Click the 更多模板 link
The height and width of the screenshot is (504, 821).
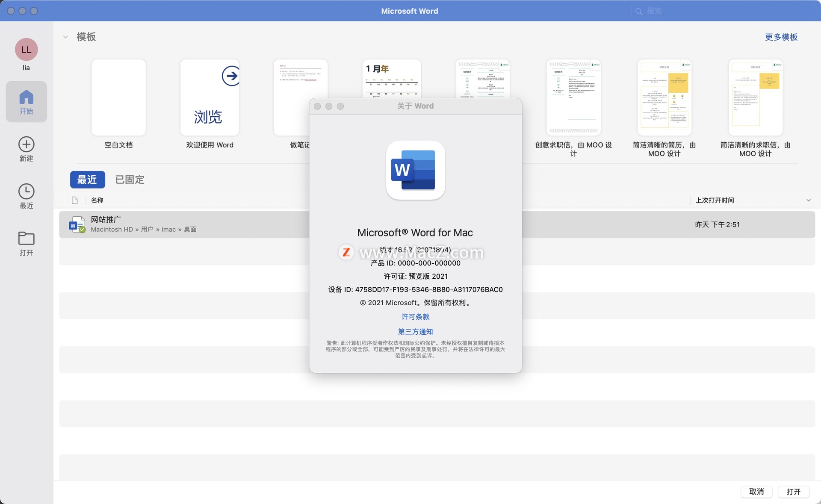click(781, 37)
